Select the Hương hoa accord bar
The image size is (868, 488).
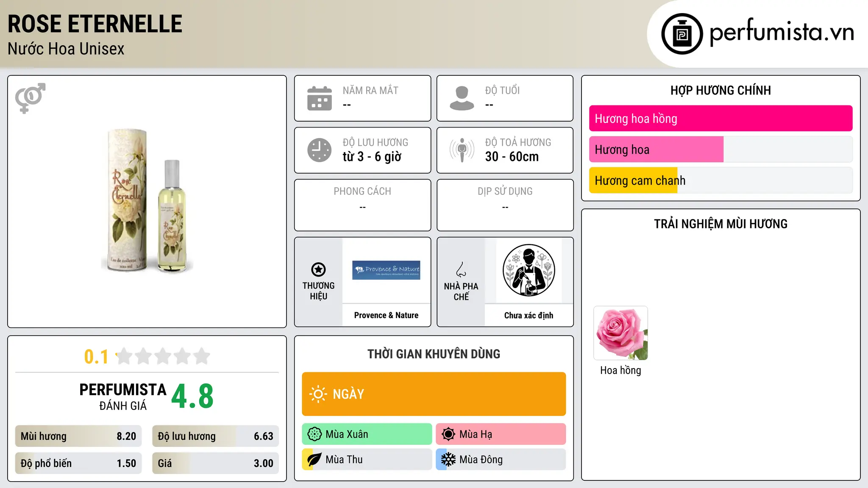pyautogui.click(x=721, y=150)
